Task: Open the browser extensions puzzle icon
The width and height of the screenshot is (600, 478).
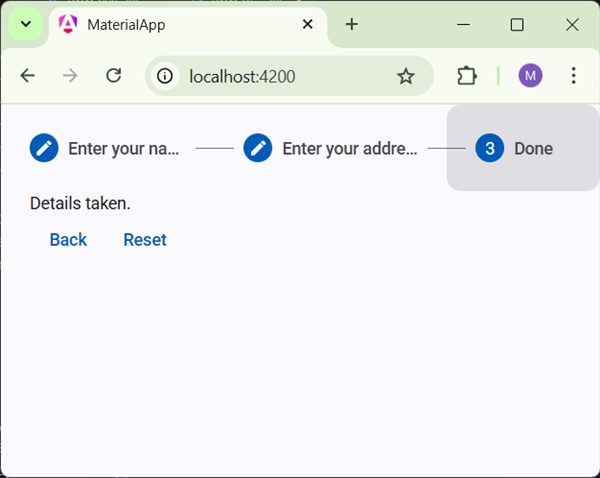Action: coord(466,76)
